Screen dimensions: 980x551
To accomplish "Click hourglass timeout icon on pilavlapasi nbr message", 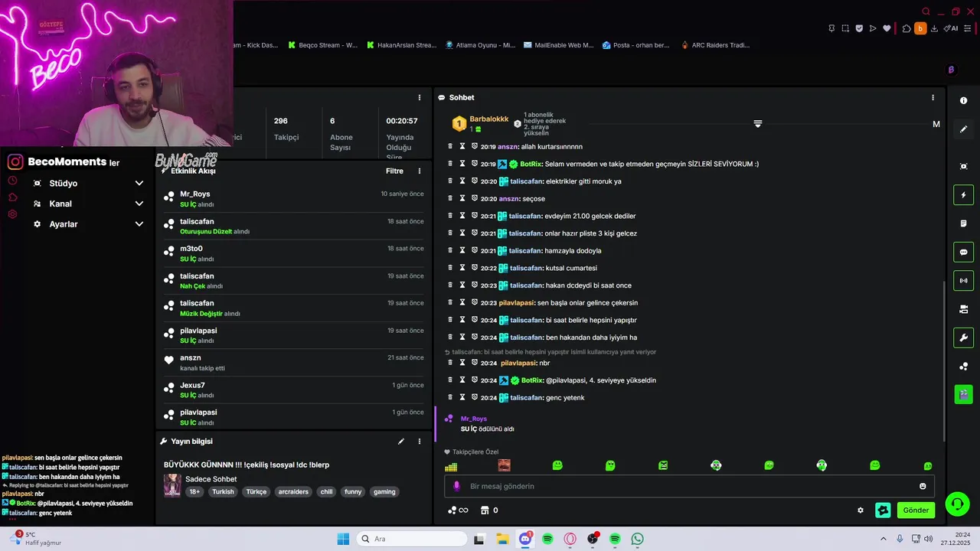I will pyautogui.click(x=462, y=363).
